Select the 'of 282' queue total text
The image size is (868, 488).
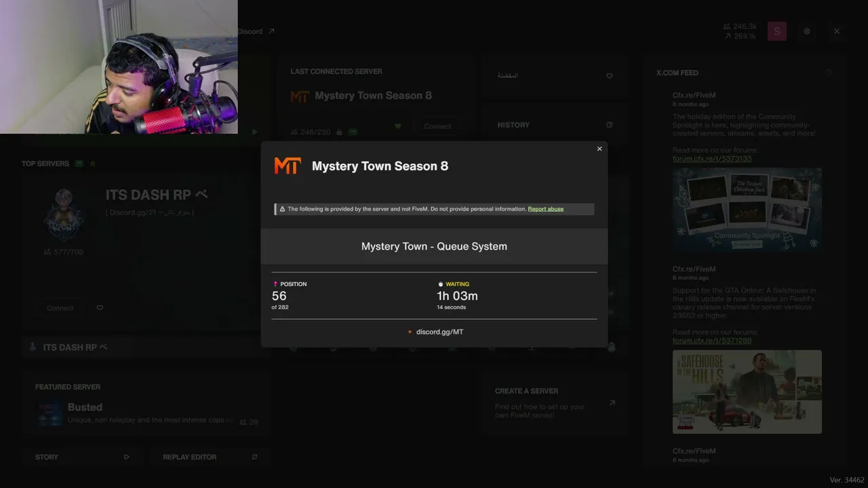(280, 307)
